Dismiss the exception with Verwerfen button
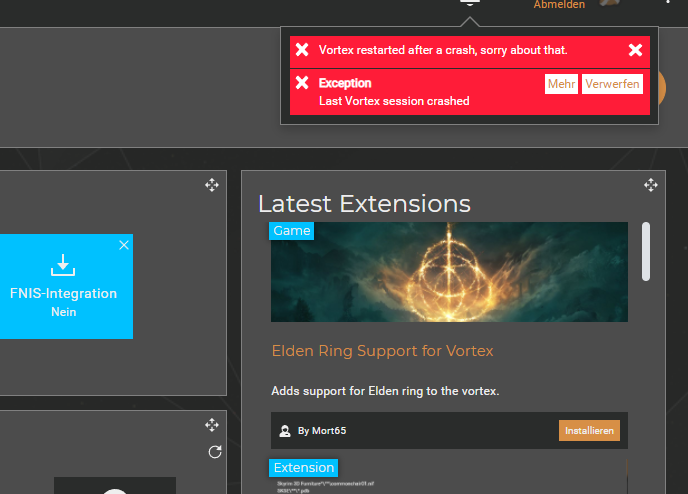Screen dimensions: 688x494 click(x=612, y=84)
